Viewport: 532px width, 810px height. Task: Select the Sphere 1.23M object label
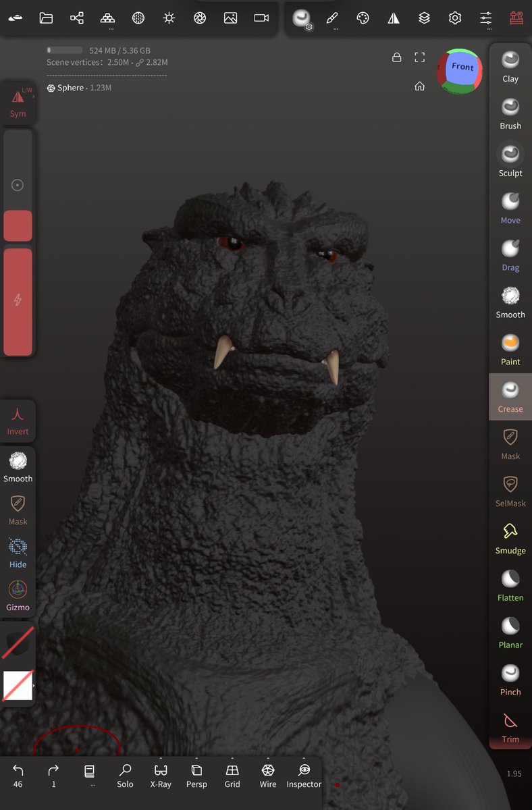(79, 88)
